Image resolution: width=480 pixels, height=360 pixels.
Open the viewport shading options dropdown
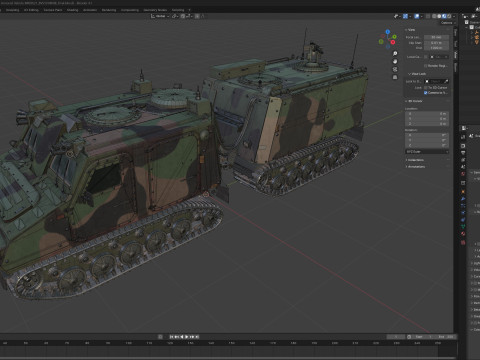pos(454,16)
